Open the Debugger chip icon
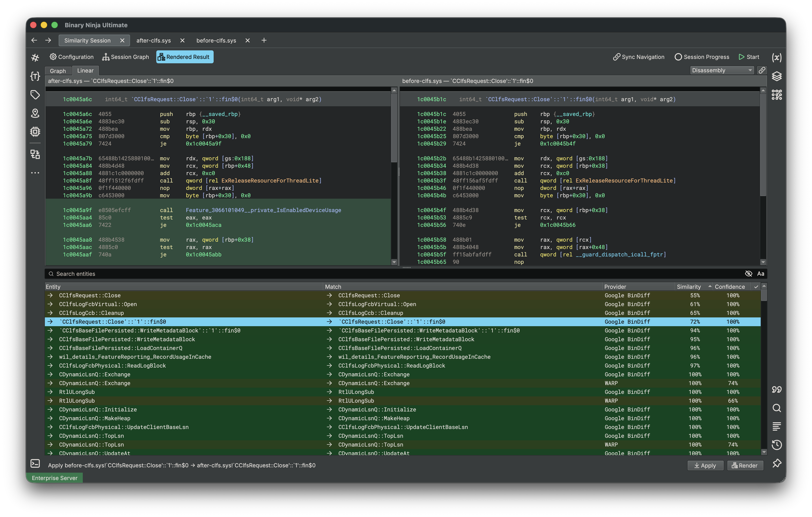The width and height of the screenshot is (812, 517). [35, 131]
